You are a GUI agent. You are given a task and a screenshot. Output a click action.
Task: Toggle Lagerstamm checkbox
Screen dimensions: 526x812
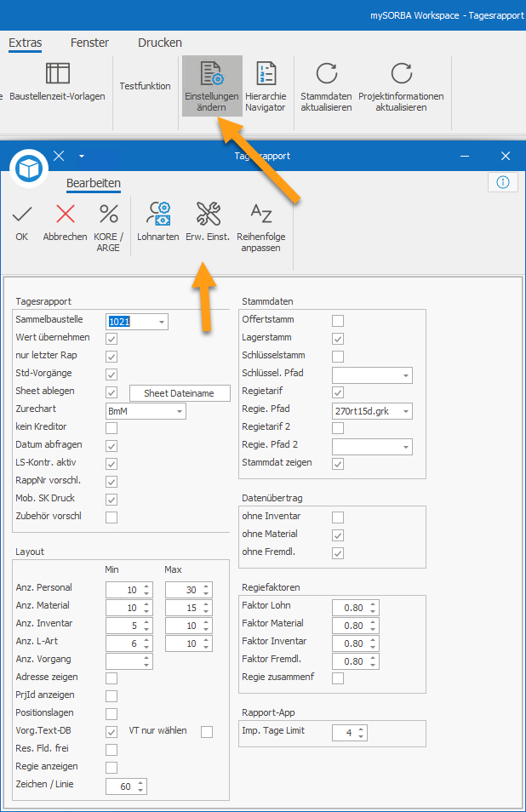click(338, 339)
